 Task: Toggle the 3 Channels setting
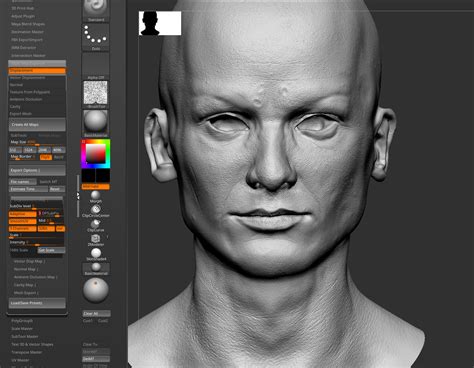(x=23, y=229)
